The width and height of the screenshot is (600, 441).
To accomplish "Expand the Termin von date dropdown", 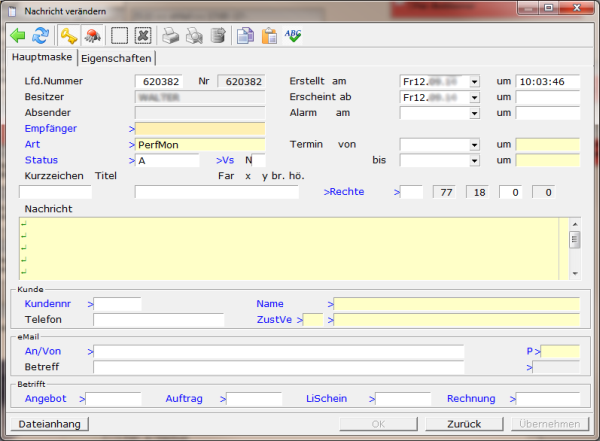I will [474, 145].
